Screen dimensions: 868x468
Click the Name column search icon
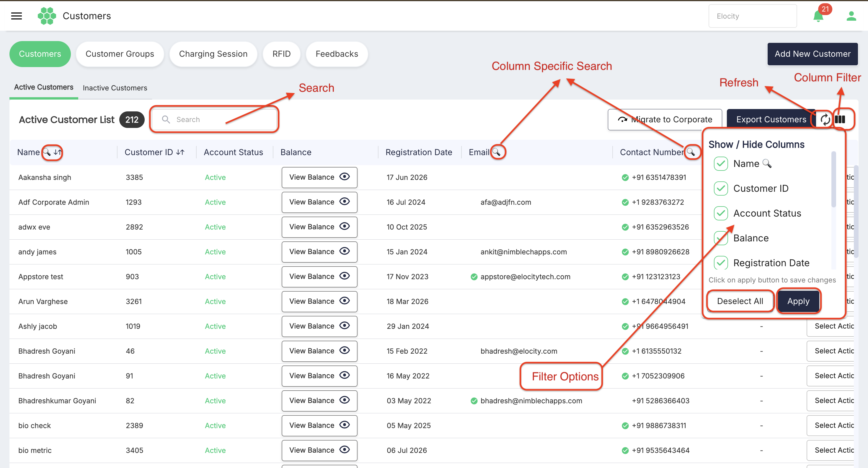click(47, 152)
